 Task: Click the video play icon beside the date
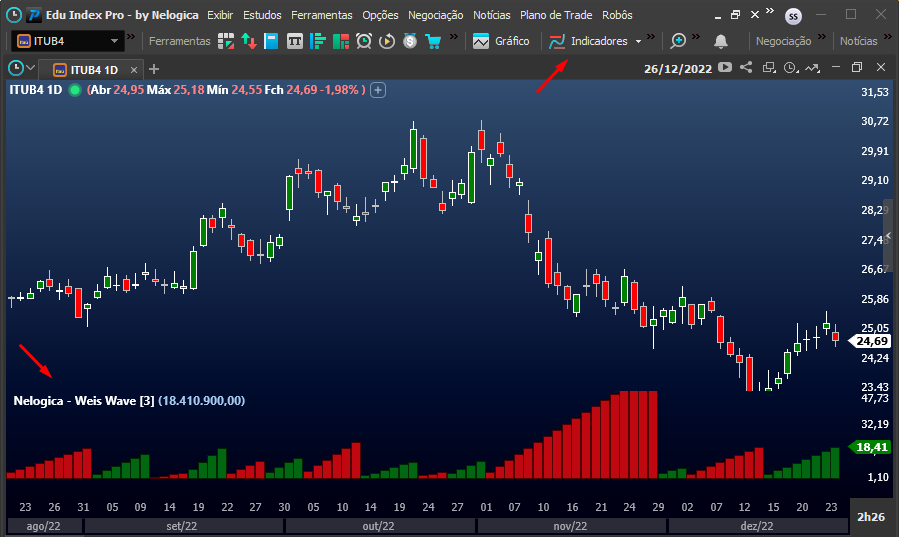pyautogui.click(x=725, y=68)
